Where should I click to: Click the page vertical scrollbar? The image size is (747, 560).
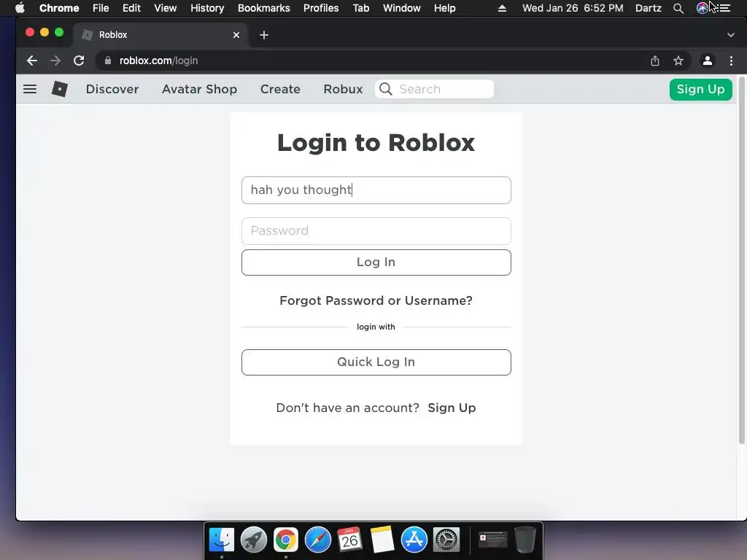(741, 260)
